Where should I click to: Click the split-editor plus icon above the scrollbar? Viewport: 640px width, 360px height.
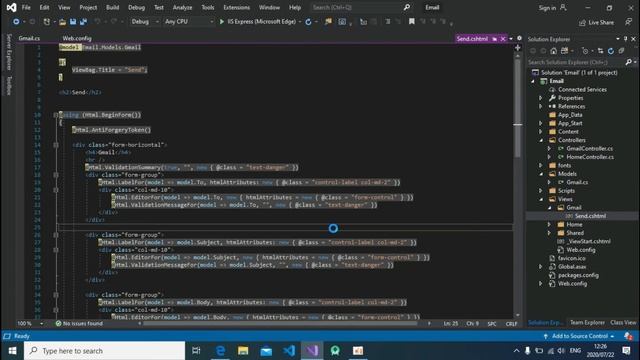[518, 48]
